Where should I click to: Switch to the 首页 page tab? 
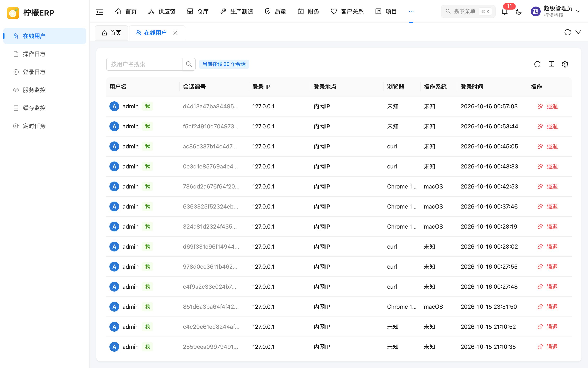tap(111, 33)
